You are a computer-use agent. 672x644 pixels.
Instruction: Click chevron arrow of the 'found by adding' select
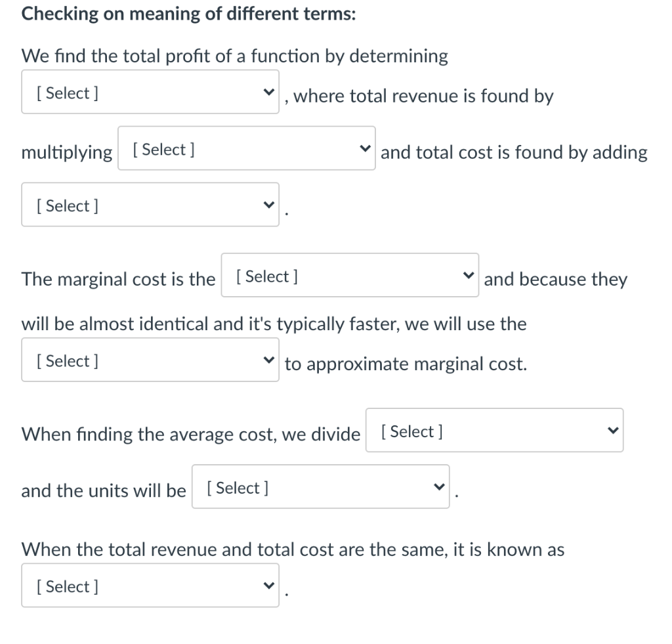pos(268,205)
